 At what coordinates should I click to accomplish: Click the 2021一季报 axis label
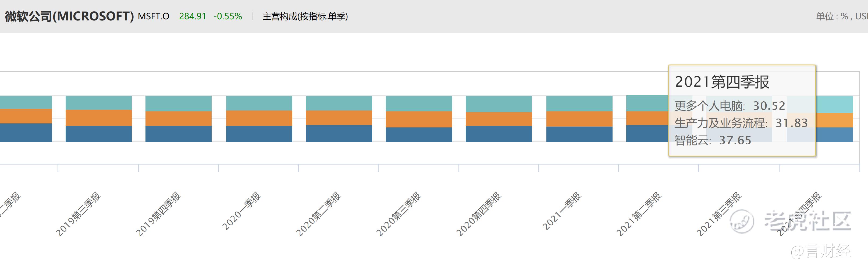(x=562, y=211)
